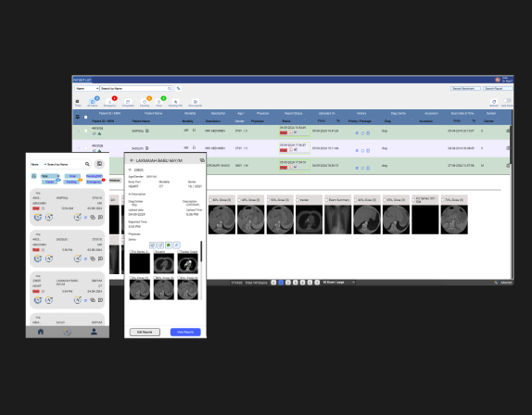Toggle the Dark Mode switch
The height and width of the screenshot is (415, 532).
click(x=507, y=101)
